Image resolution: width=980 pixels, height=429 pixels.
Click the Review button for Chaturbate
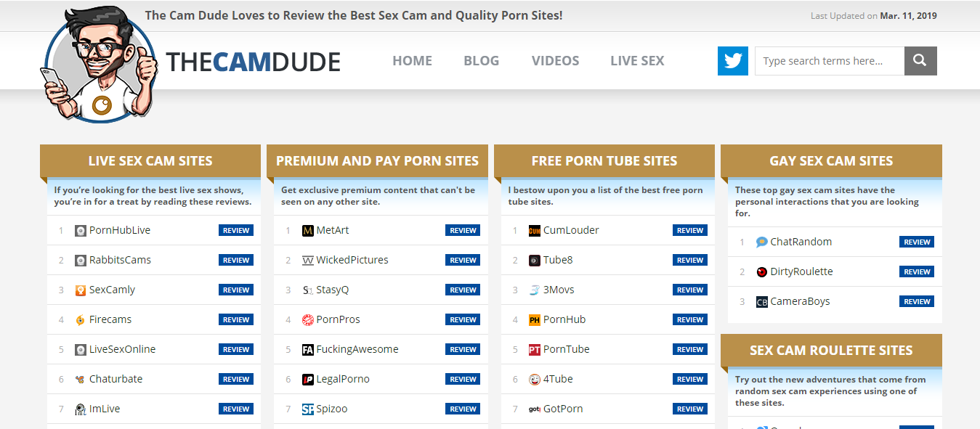coord(236,379)
